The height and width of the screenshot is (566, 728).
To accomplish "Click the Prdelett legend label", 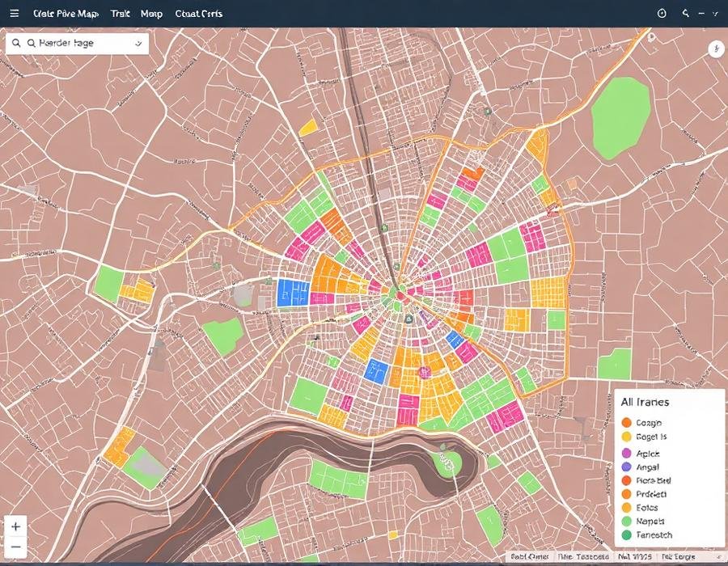I will tap(651, 494).
